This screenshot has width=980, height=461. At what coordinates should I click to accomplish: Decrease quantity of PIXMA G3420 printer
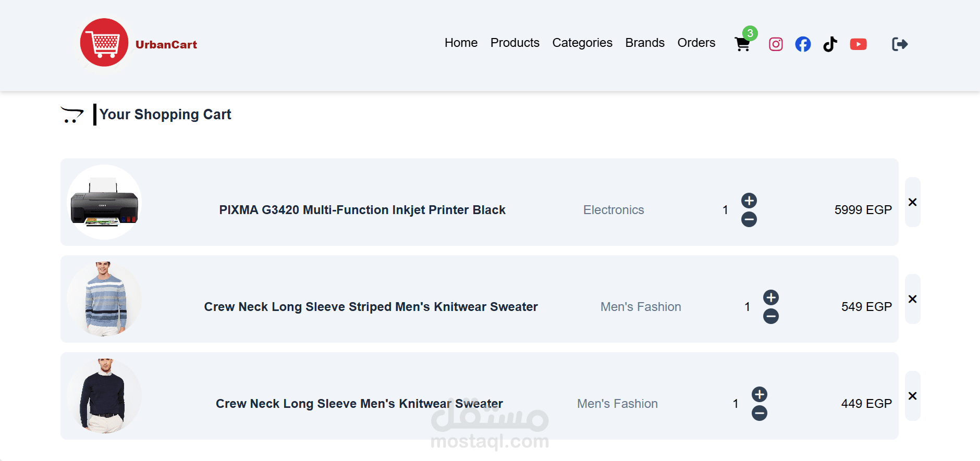(x=749, y=220)
